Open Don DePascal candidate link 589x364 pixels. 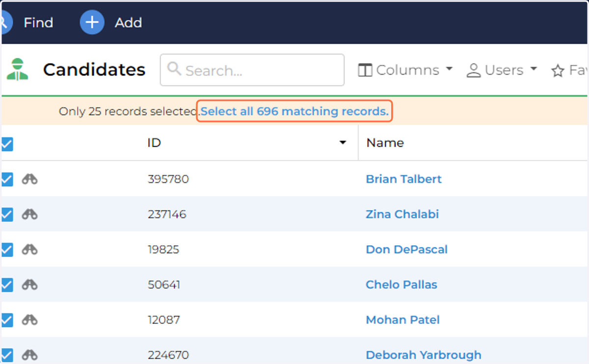tap(407, 250)
